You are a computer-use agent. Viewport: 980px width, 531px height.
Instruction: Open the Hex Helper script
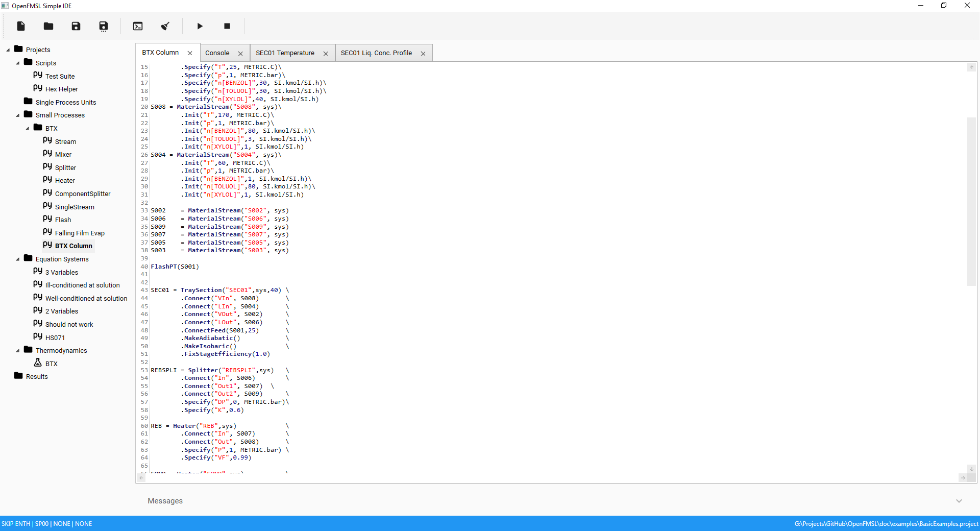61,89
